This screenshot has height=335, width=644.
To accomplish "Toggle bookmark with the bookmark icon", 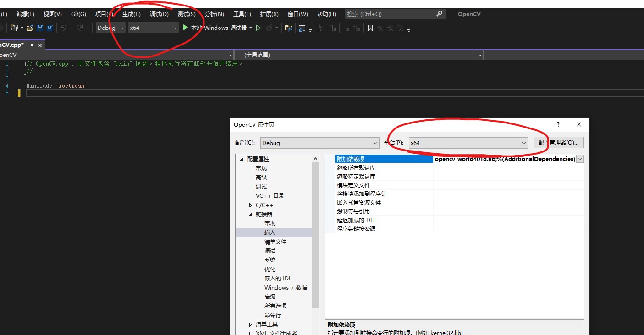I will click(x=370, y=28).
